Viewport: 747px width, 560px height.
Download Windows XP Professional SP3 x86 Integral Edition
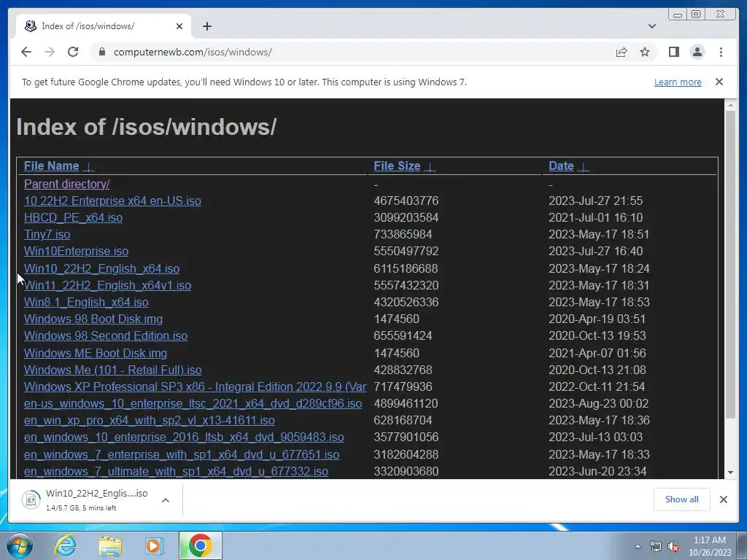(x=196, y=386)
